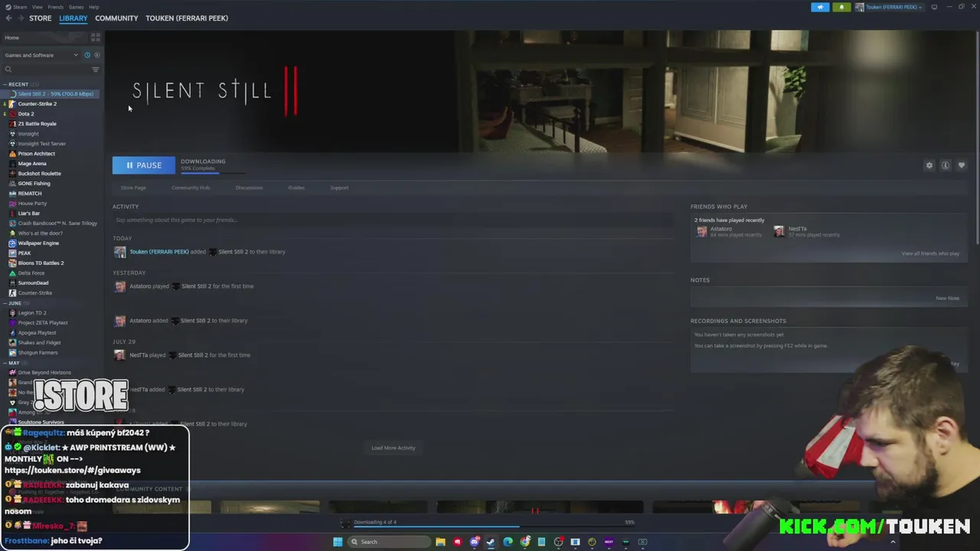Select Wallpaper Engine in library list

pos(38,243)
